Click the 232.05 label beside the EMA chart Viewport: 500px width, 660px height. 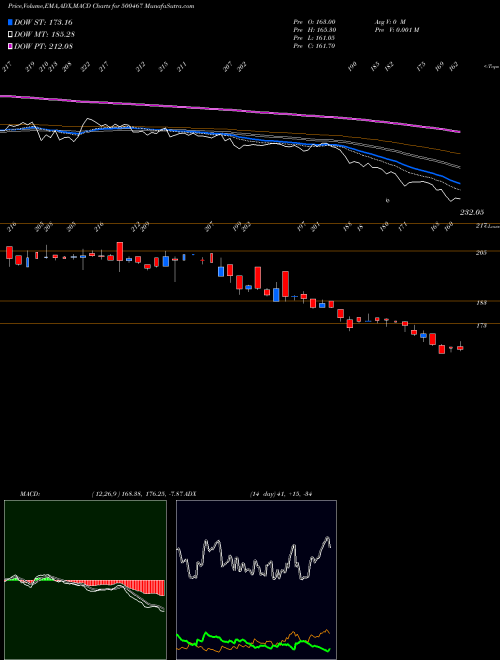[x=472, y=213]
